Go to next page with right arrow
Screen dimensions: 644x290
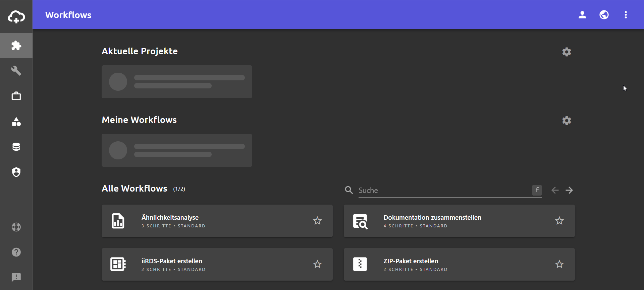tap(569, 190)
